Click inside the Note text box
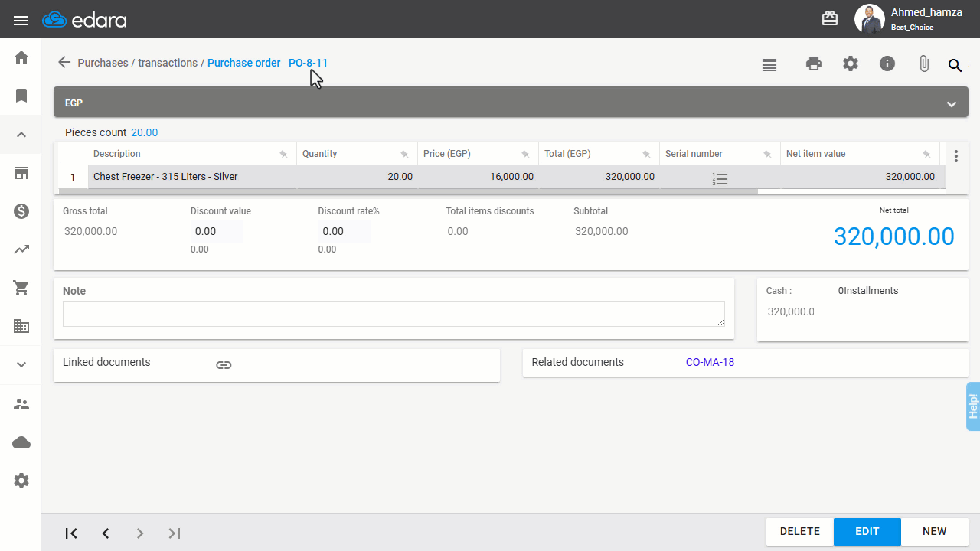Screen dimensions: 980x551 pyautogui.click(x=394, y=314)
